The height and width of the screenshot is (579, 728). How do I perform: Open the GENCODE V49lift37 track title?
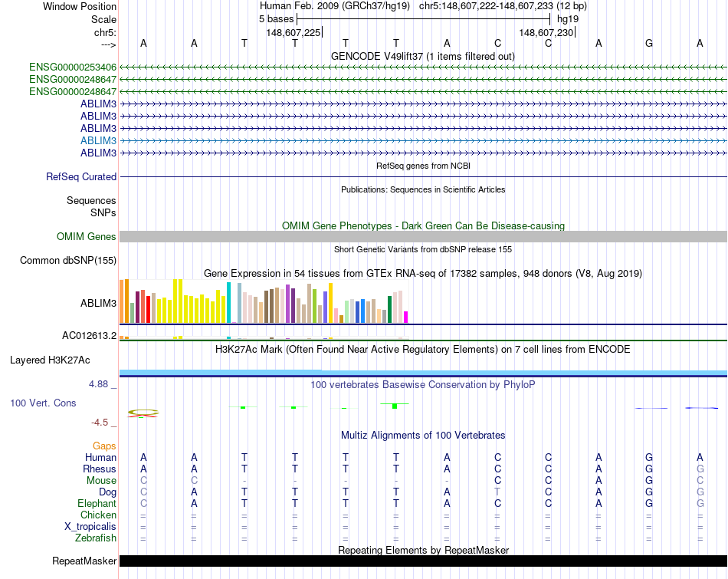(422, 56)
